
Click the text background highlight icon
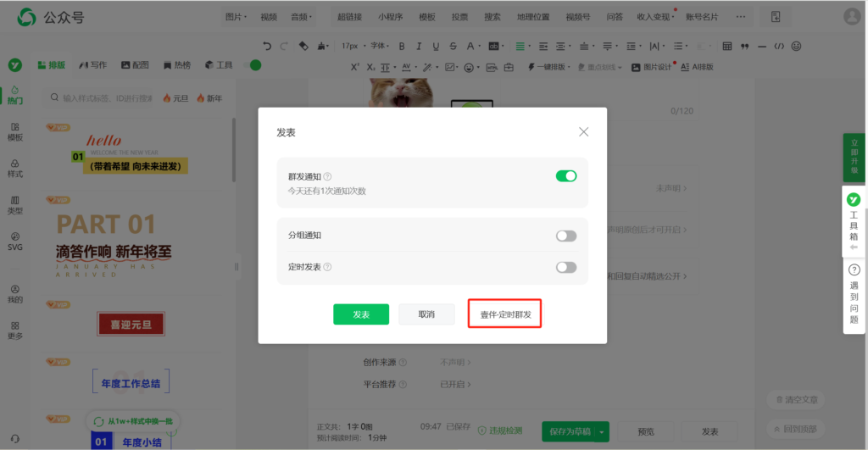point(493,47)
